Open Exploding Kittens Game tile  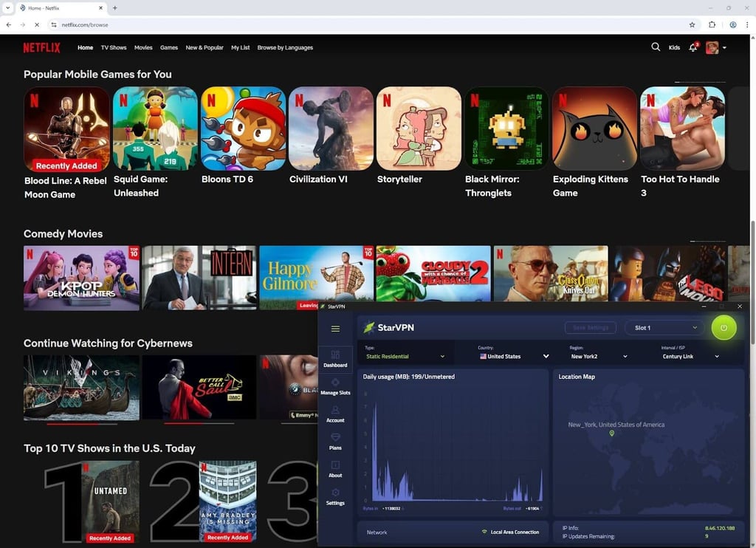click(594, 129)
